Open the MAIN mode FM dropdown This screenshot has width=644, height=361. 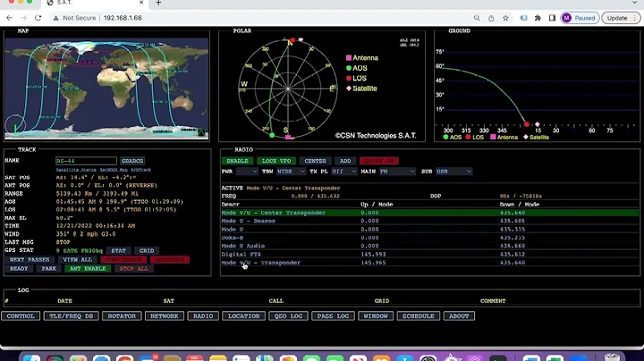(397, 172)
